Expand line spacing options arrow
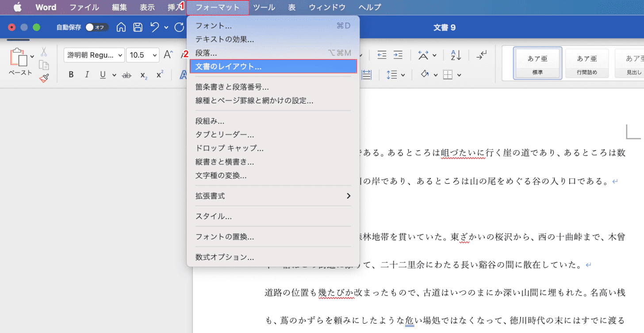 (x=403, y=75)
